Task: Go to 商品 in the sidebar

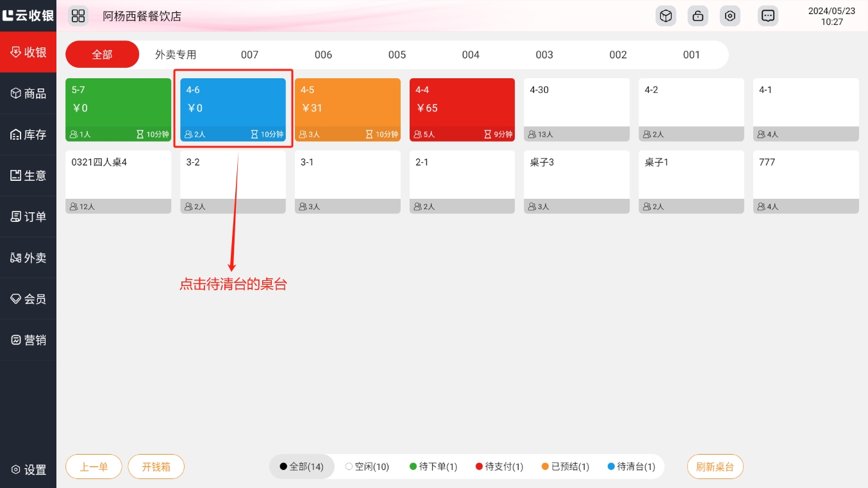Action: point(28,94)
